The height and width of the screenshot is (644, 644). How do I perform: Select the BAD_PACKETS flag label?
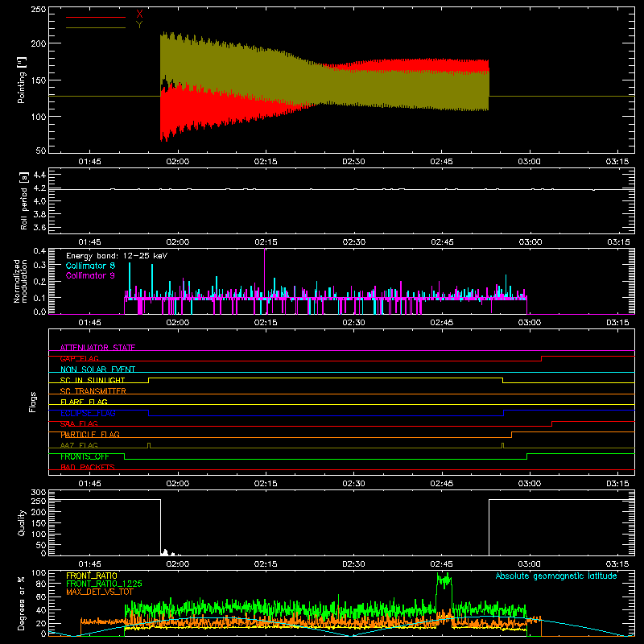tap(88, 467)
